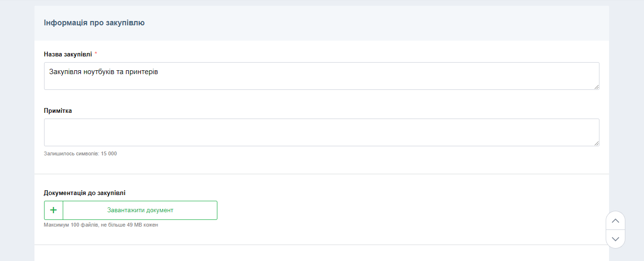The height and width of the screenshot is (261, 644).
Task: Click the gray page background right of the form
Action: pyautogui.click(x=626, y=120)
